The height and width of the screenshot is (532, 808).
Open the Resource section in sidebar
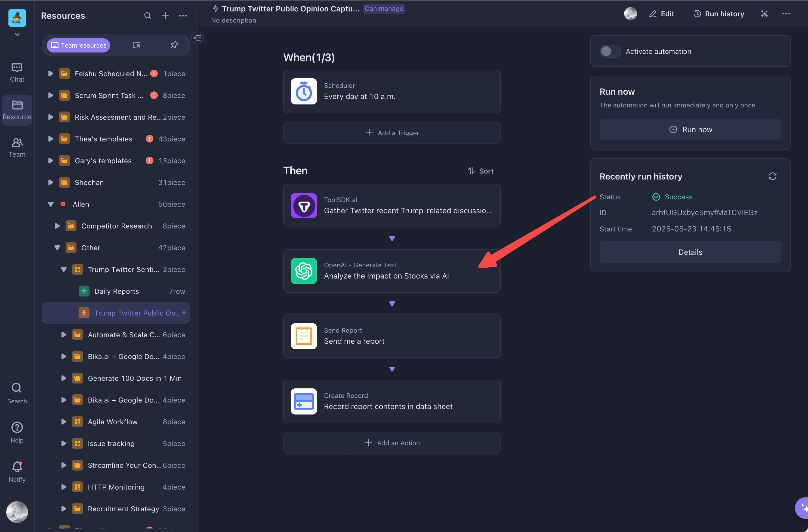[17, 110]
